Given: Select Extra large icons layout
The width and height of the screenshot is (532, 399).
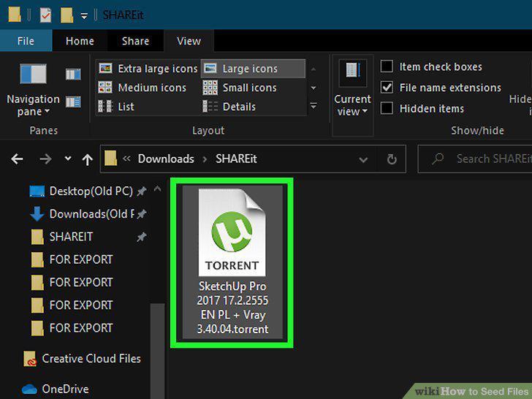Looking at the screenshot, I should click(148, 69).
